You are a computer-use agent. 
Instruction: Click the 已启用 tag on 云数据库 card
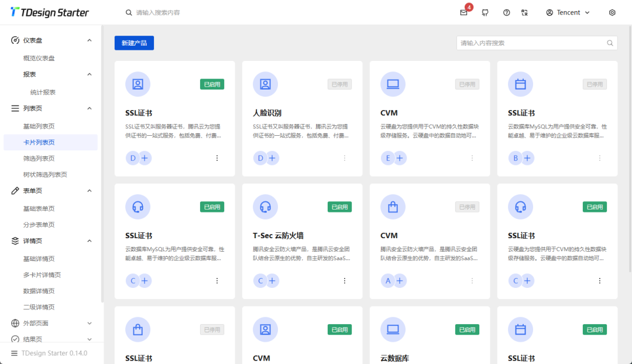click(x=467, y=329)
